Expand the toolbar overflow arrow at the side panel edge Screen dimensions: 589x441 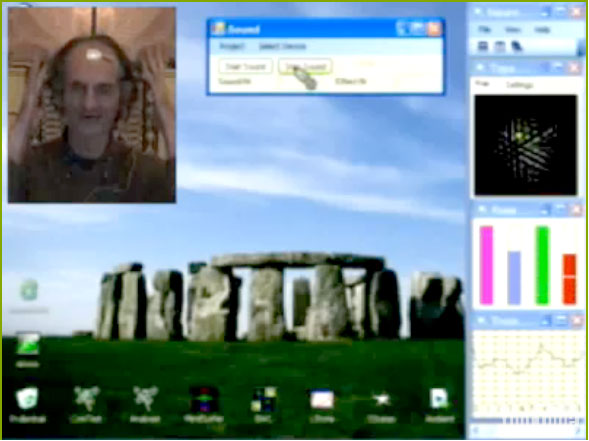point(581,48)
